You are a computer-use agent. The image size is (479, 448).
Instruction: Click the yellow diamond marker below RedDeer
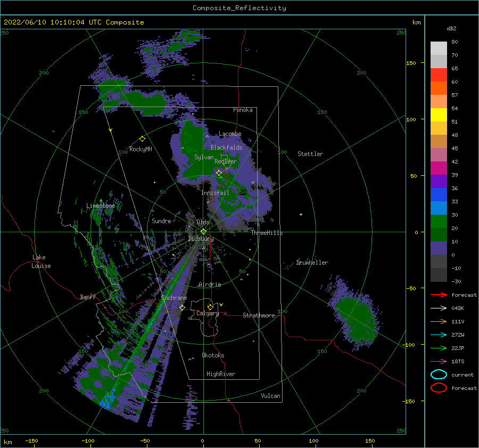[x=219, y=173]
